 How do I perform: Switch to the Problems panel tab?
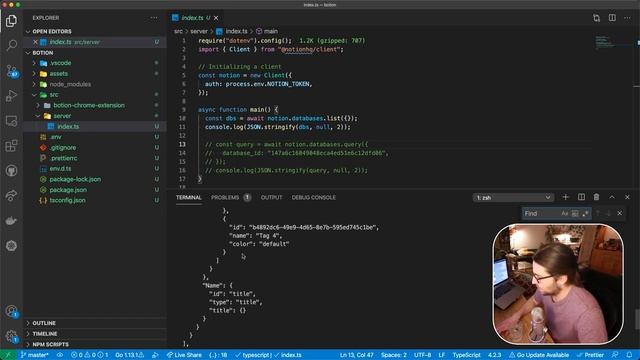point(231,198)
